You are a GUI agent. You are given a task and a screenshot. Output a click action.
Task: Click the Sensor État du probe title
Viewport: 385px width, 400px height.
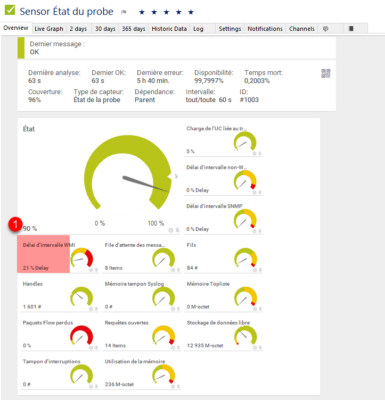pyautogui.click(x=66, y=12)
